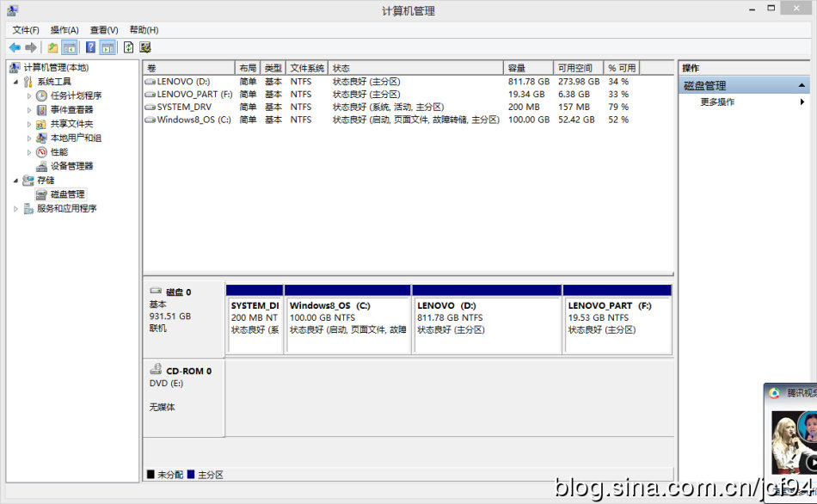Click the blue Help question-mark icon
The width and height of the screenshot is (817, 504).
pos(90,47)
